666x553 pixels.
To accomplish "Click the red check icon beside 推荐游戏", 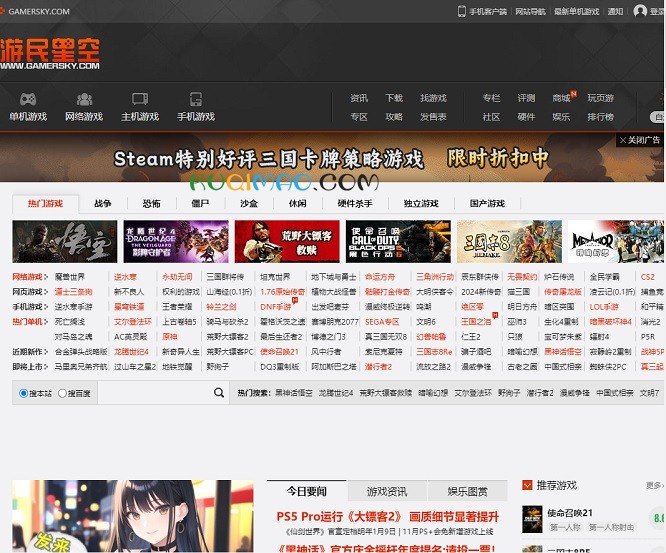I will (x=527, y=485).
